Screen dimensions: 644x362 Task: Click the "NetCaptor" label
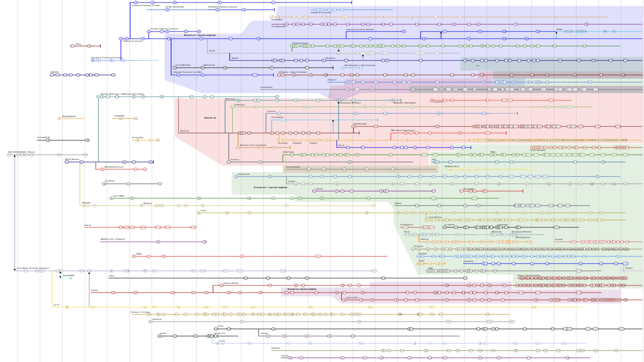pyautogui.click(x=209, y=65)
